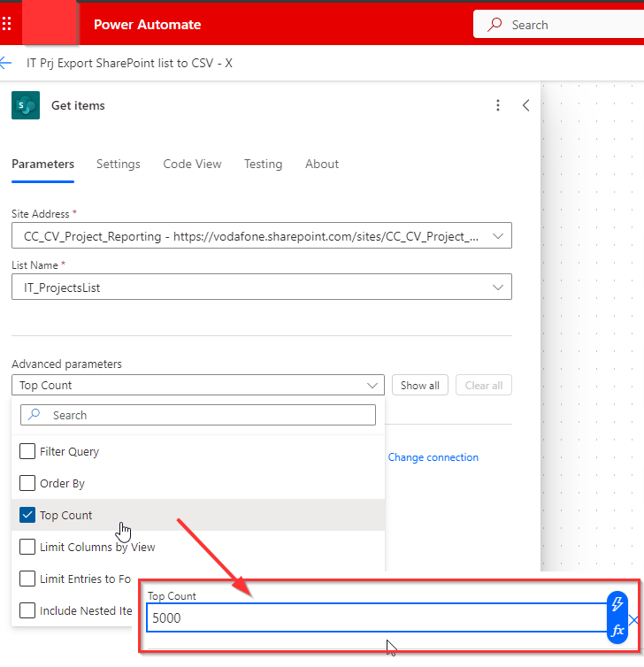
Task: Click the dynamic content lightning icon
Action: tap(617, 603)
